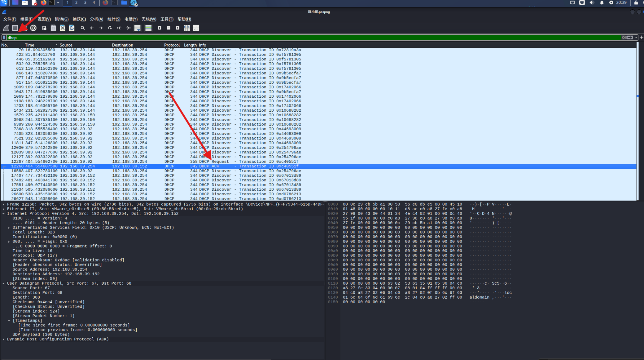Start capturing packets with shark fin icon
This screenshot has width=644, height=360.
[6, 28]
